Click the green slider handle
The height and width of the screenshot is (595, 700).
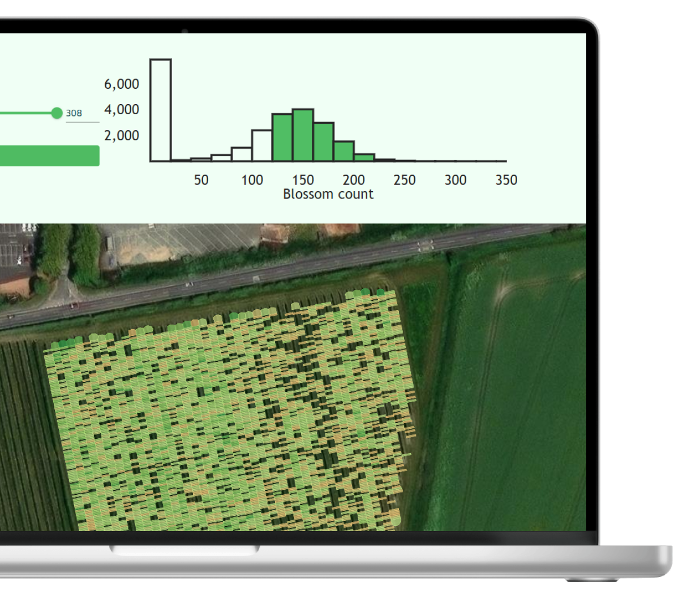click(57, 113)
